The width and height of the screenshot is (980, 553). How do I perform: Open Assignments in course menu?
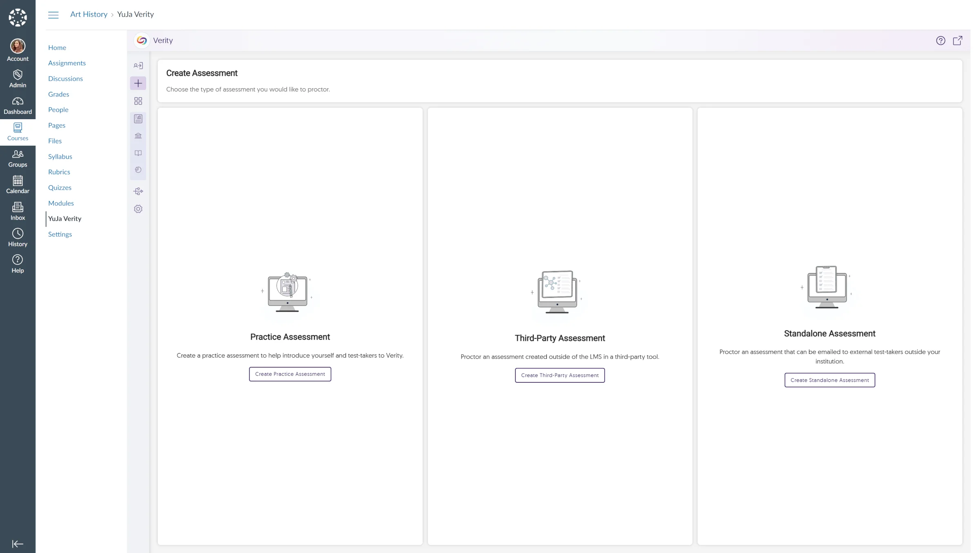coord(67,63)
